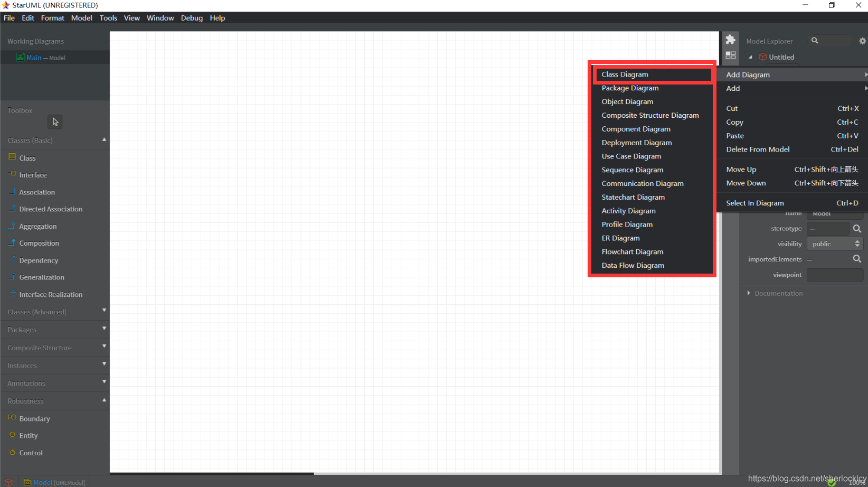Open Model Explorer settings gear
This screenshot has height=487, width=868.
coord(862,41)
